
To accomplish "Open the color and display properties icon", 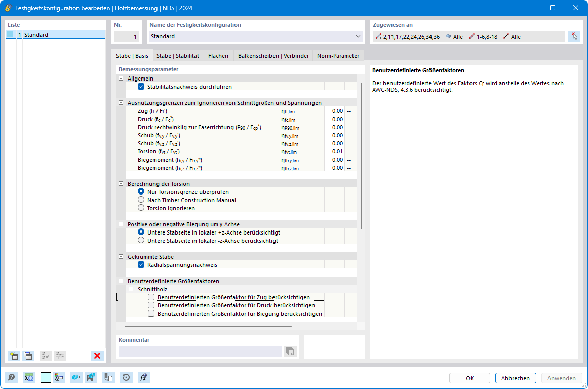I will (59, 377).
